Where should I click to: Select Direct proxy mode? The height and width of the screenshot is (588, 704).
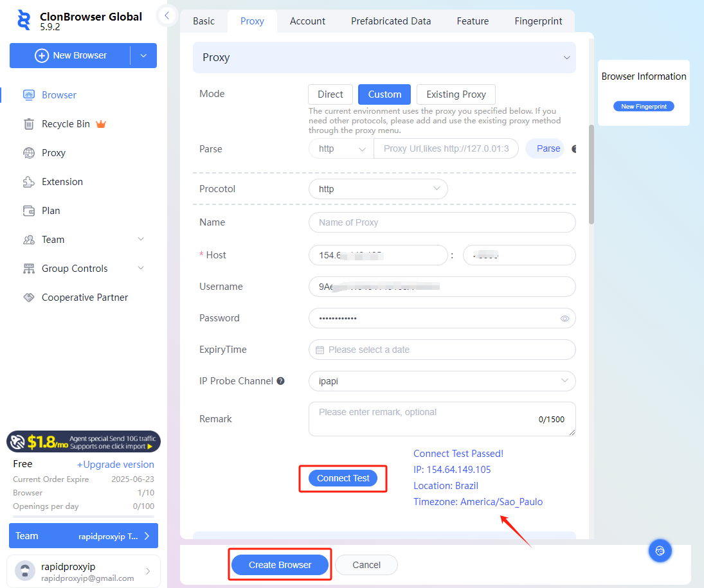pos(330,94)
